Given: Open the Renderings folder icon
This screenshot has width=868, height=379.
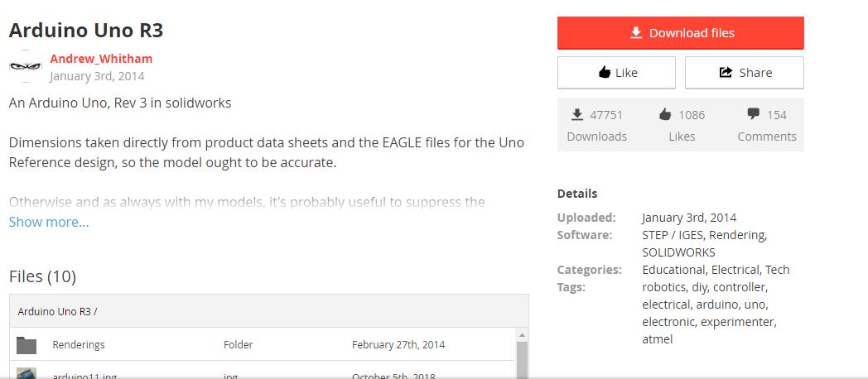Looking at the screenshot, I should tap(26, 345).
